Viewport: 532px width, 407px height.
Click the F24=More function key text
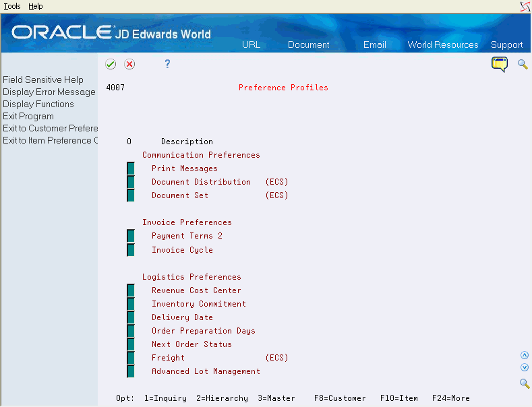coord(451,398)
